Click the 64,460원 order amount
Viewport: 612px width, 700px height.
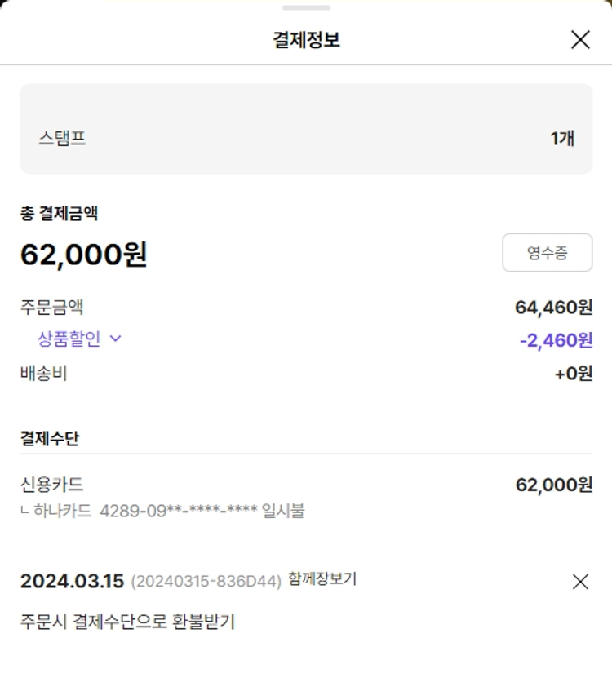553,308
